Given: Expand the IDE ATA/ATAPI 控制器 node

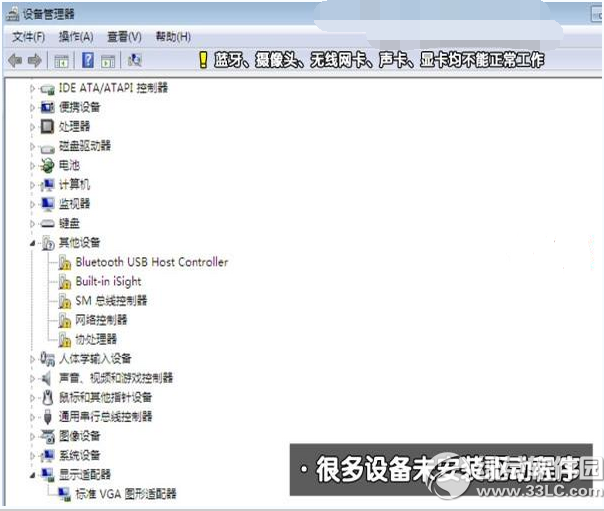Looking at the screenshot, I should tap(32, 89).
